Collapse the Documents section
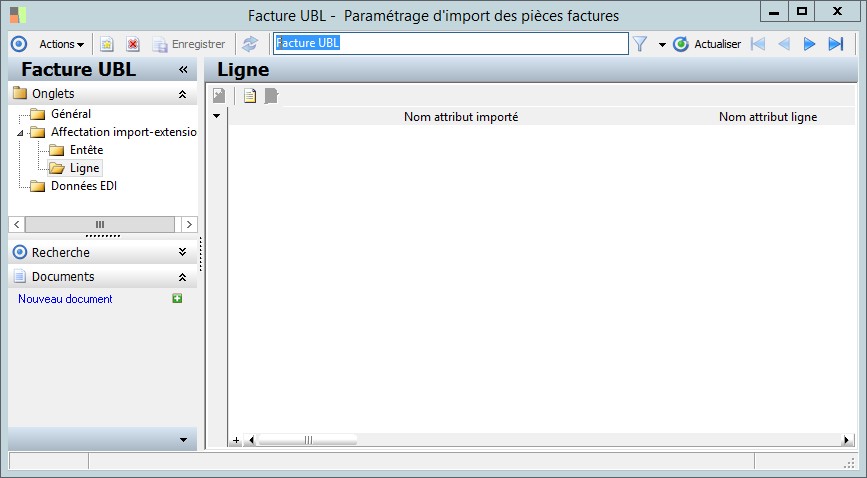 pos(182,277)
